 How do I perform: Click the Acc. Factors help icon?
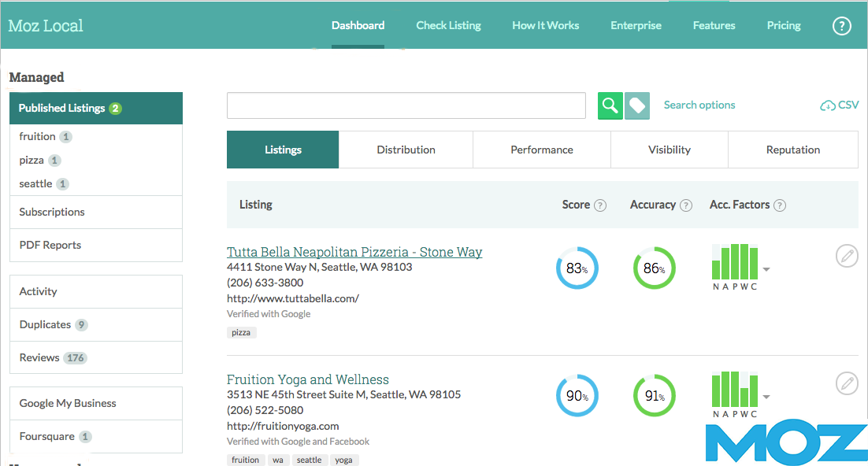[780, 205]
